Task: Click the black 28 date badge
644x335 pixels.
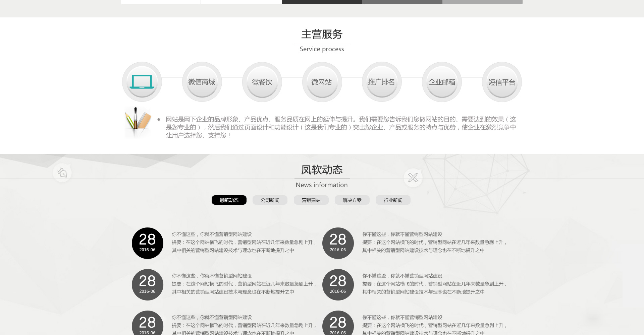Action: 147,243
